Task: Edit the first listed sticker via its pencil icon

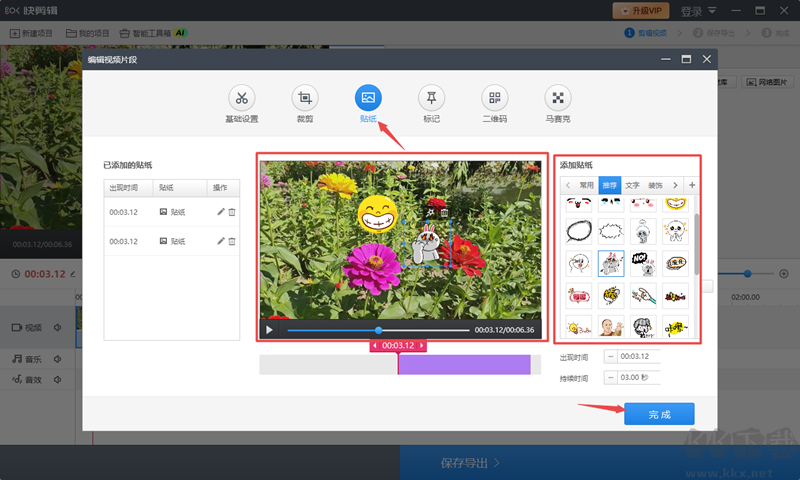Action: [x=220, y=212]
